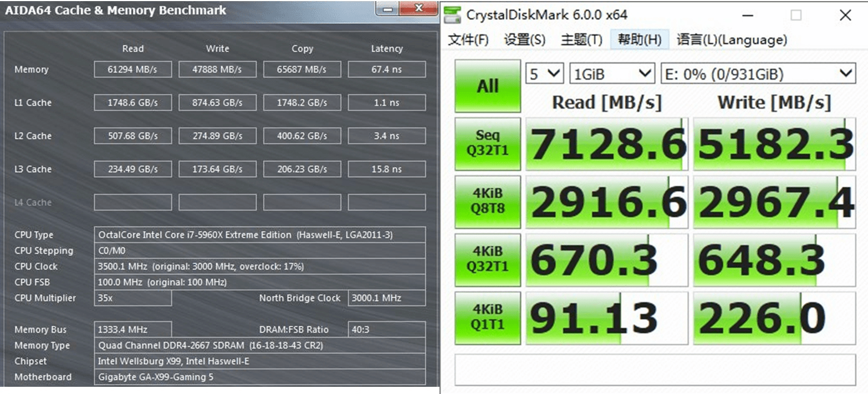Click the DRAM:FSB Ratio value 40:3
This screenshot has width=868, height=394.
(x=387, y=330)
